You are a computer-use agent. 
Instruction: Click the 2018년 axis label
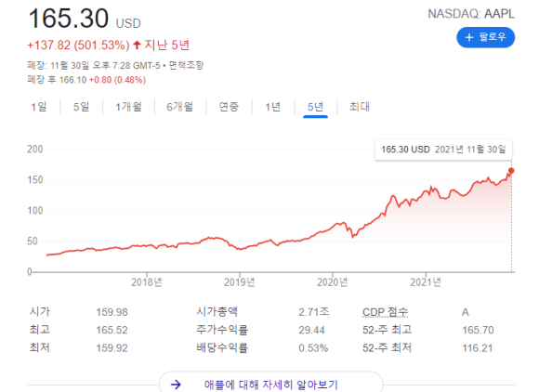tap(147, 282)
